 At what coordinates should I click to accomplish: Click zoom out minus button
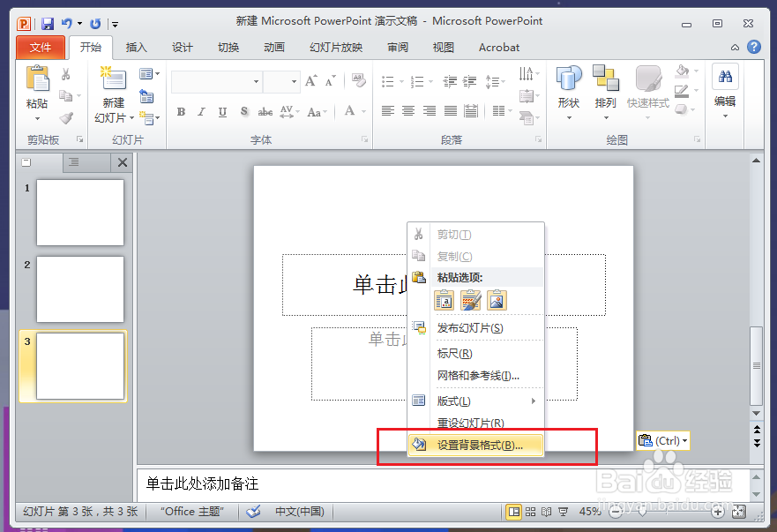tap(616, 512)
